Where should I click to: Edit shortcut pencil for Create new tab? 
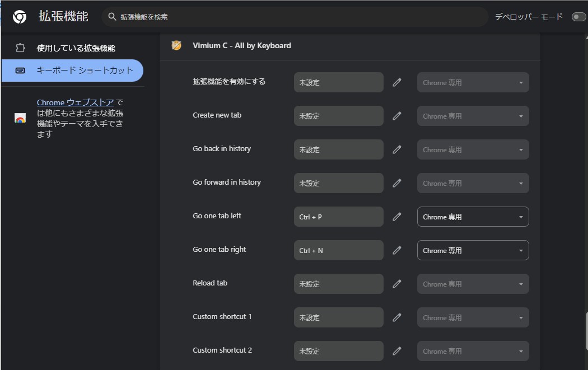[396, 116]
